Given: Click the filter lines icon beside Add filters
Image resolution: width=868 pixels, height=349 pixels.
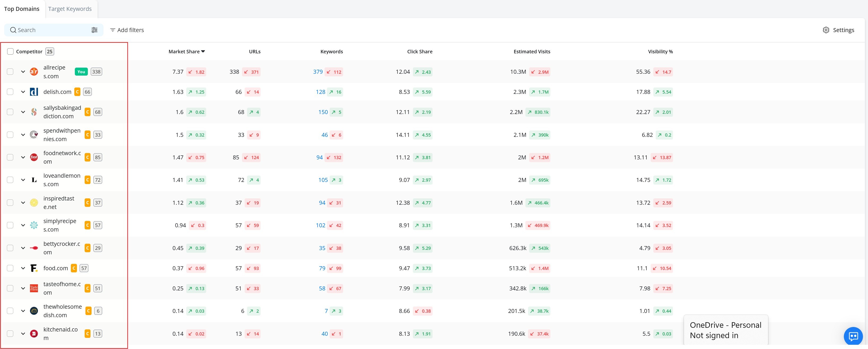Looking at the screenshot, I should (113, 30).
